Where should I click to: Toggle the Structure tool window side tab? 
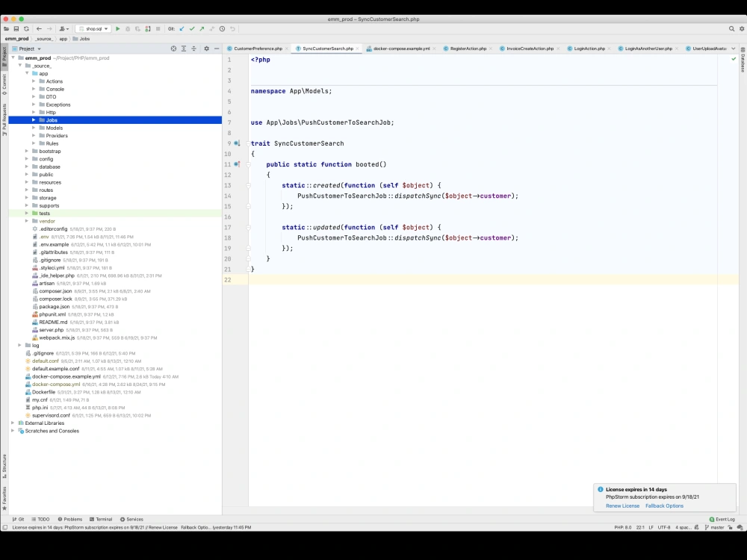point(4,466)
